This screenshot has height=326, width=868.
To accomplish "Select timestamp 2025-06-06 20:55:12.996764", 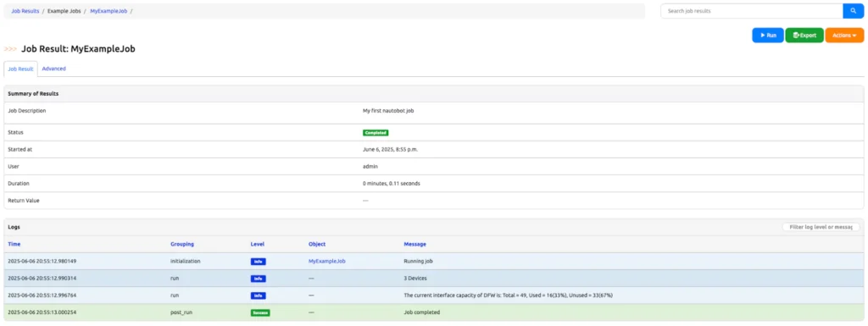I will (x=42, y=296).
